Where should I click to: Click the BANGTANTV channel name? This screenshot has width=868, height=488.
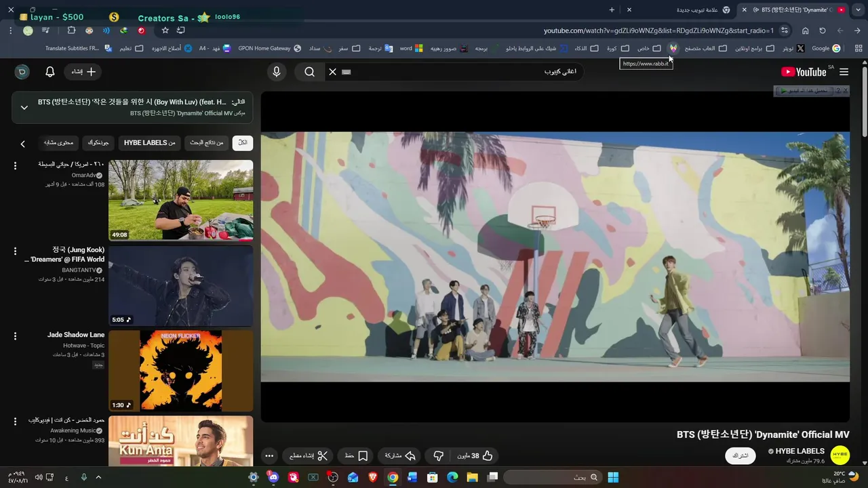pyautogui.click(x=79, y=270)
